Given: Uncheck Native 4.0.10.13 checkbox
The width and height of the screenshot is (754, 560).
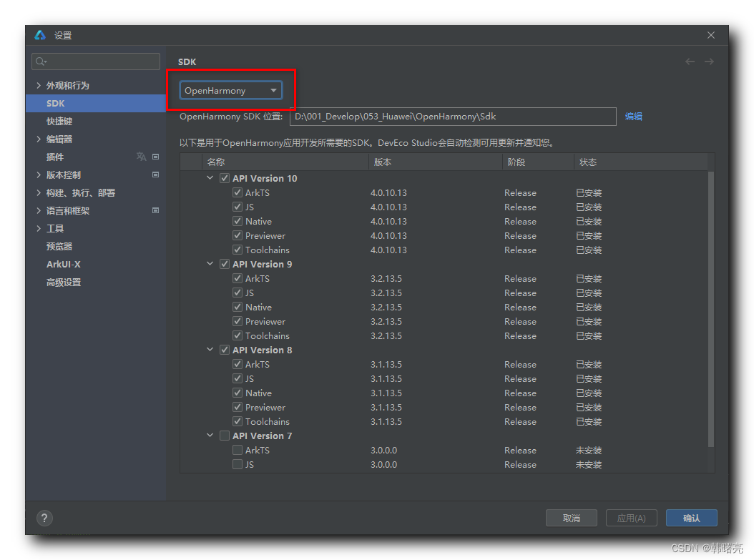Looking at the screenshot, I should tap(237, 221).
